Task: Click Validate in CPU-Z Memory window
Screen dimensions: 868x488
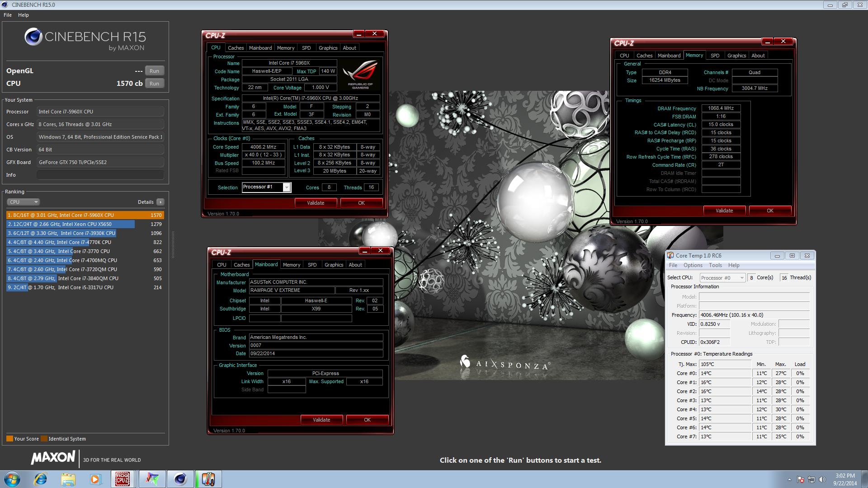Action: click(x=724, y=211)
